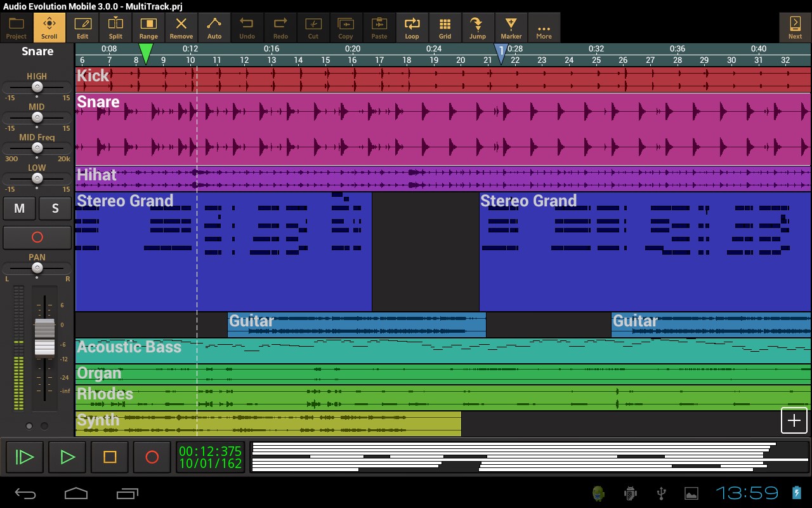Switch to Scroll mode
The height and width of the screenshot is (508, 812).
(x=49, y=27)
